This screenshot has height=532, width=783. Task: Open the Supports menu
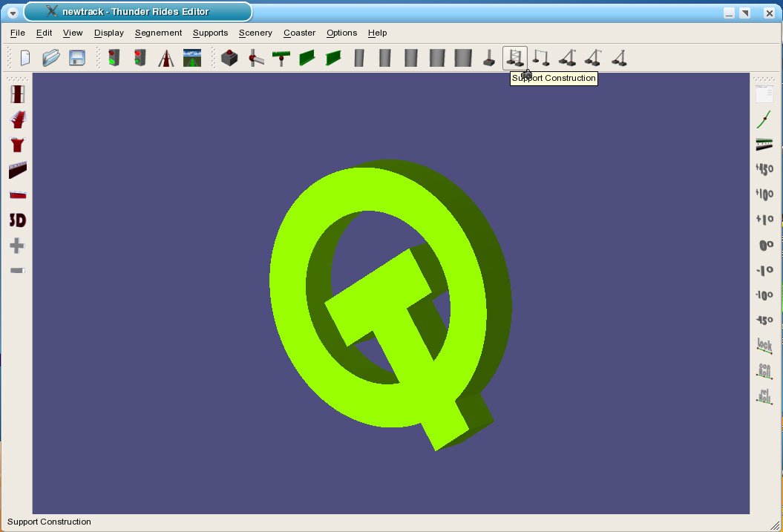[210, 33]
